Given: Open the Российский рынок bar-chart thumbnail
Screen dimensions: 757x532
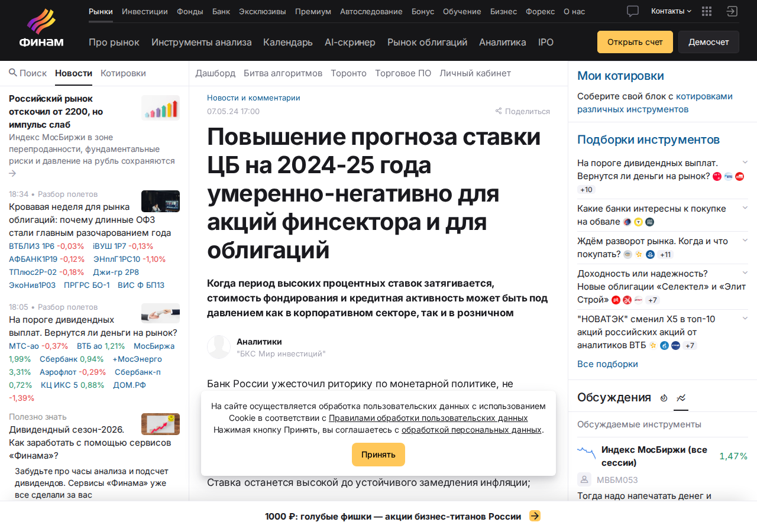Looking at the screenshot, I should tap(160, 108).
